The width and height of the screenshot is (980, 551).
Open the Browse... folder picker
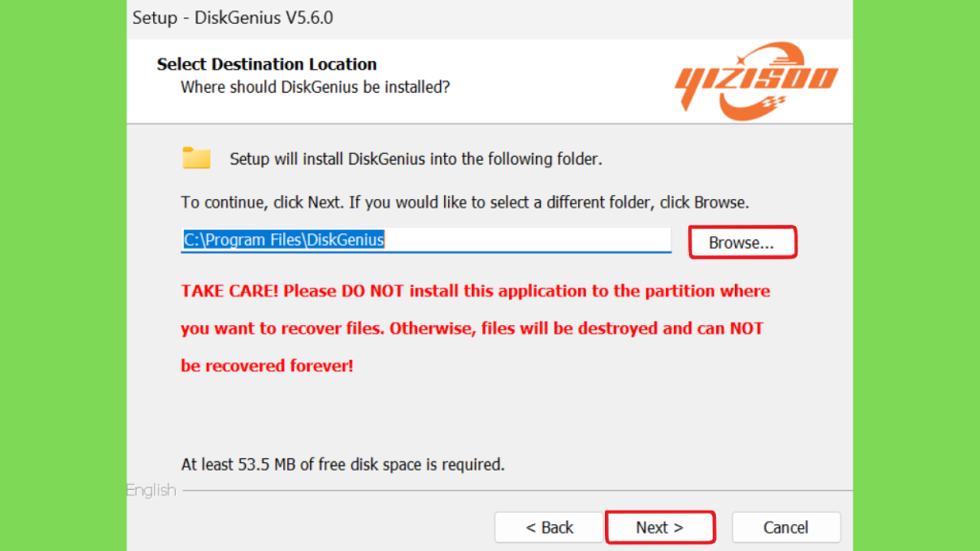[743, 242]
